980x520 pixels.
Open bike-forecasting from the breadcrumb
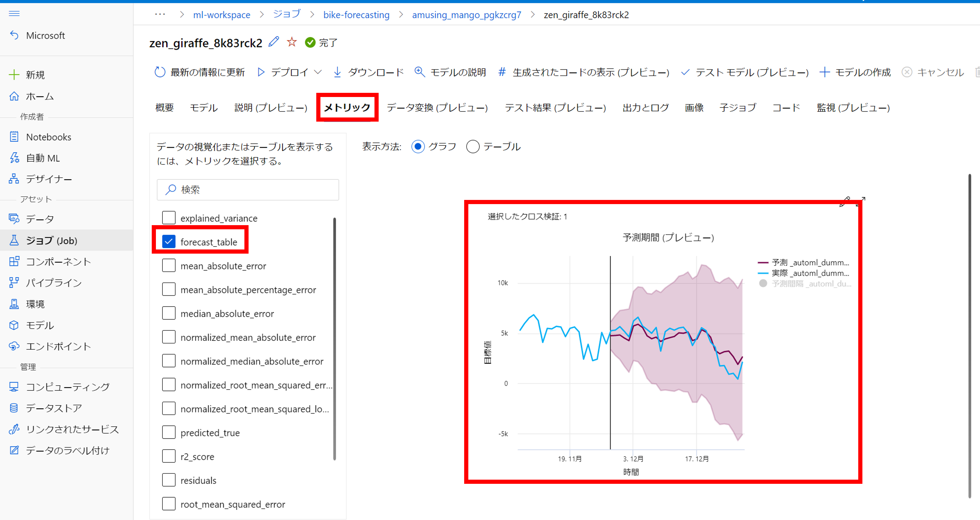(356, 15)
